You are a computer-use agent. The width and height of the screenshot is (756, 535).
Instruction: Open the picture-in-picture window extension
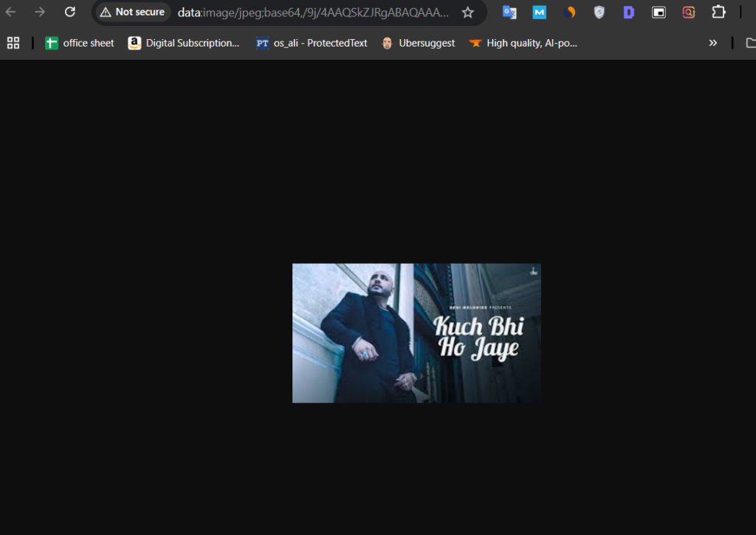[659, 12]
